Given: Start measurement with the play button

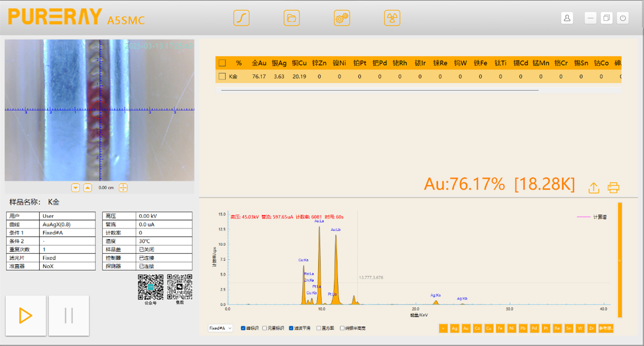Looking at the screenshot, I should (x=26, y=315).
